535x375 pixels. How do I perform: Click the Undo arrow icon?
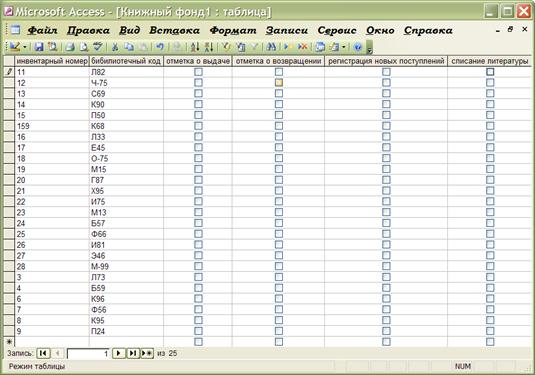[160, 47]
